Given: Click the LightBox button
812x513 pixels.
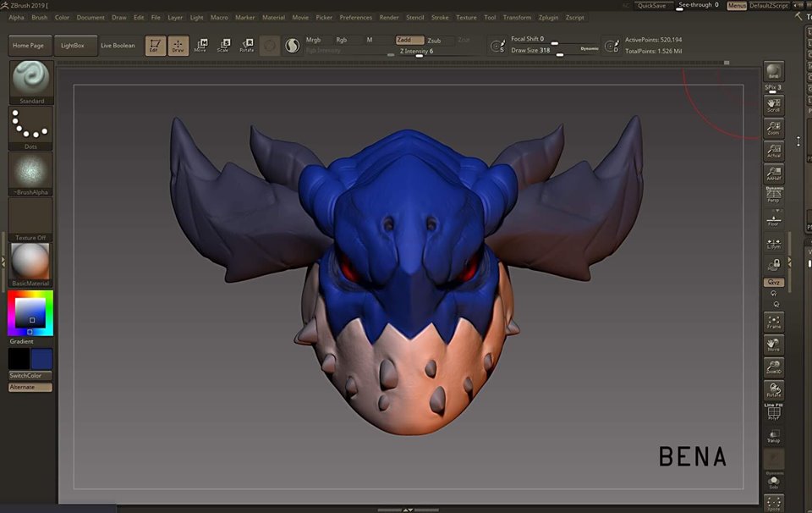Looking at the screenshot, I should pos(74,45).
